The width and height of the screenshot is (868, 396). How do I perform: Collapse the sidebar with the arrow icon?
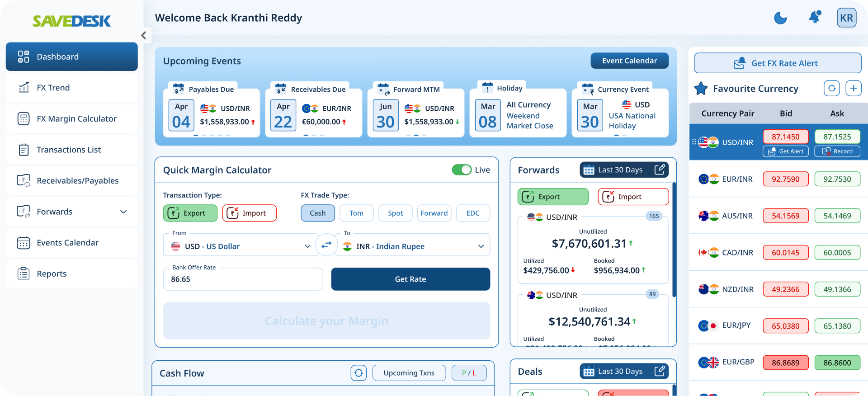point(144,35)
